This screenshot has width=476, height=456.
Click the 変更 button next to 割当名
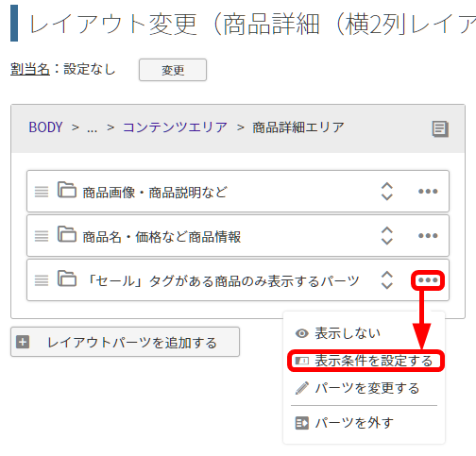click(173, 70)
